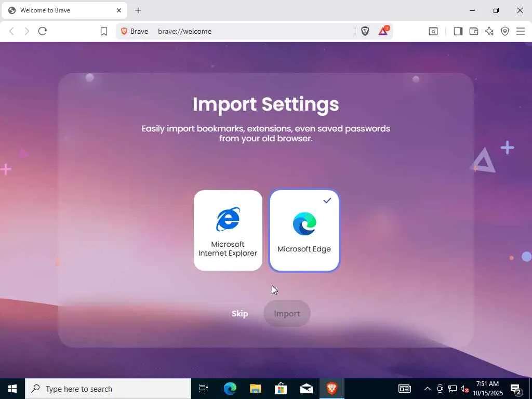Open the Brave hamburger main menu
532x399 pixels.
pyautogui.click(x=521, y=31)
